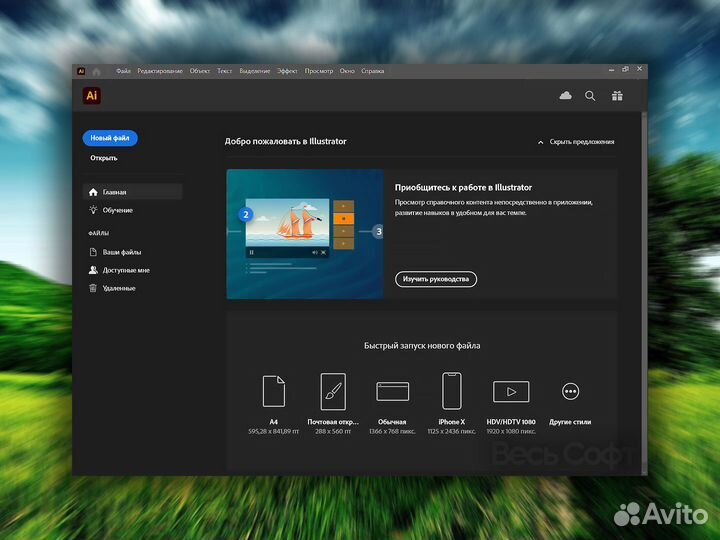Open the What's New gift icon

[x=617, y=96]
